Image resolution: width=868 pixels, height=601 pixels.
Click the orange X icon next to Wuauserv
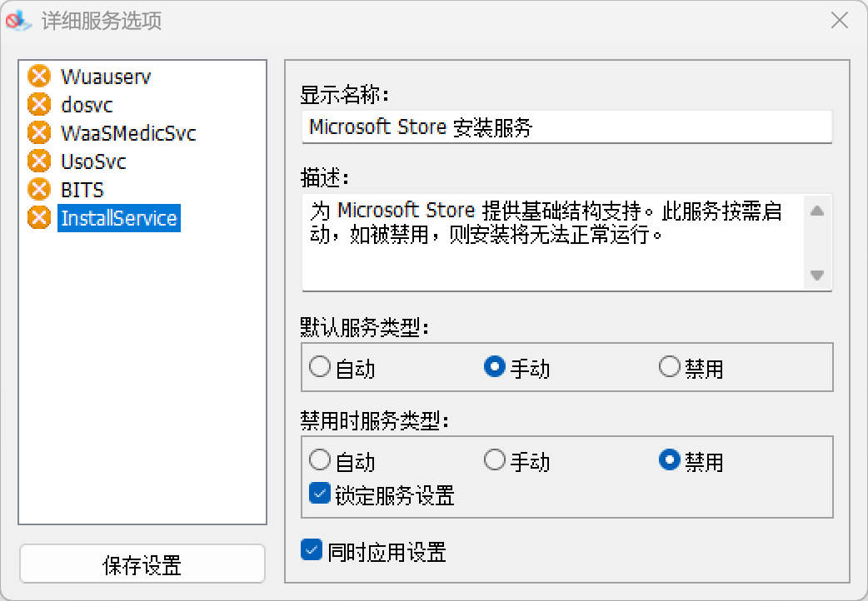(x=39, y=77)
